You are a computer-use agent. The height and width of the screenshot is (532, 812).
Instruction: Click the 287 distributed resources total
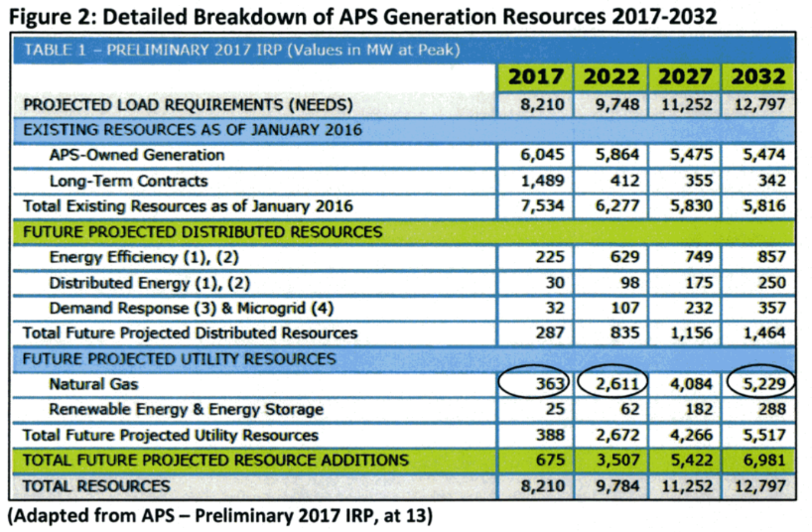pos(550,332)
